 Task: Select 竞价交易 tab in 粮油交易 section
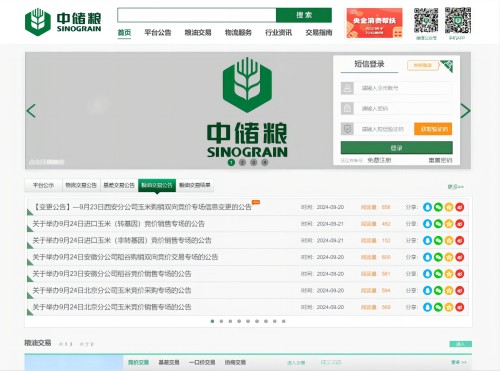point(138,362)
